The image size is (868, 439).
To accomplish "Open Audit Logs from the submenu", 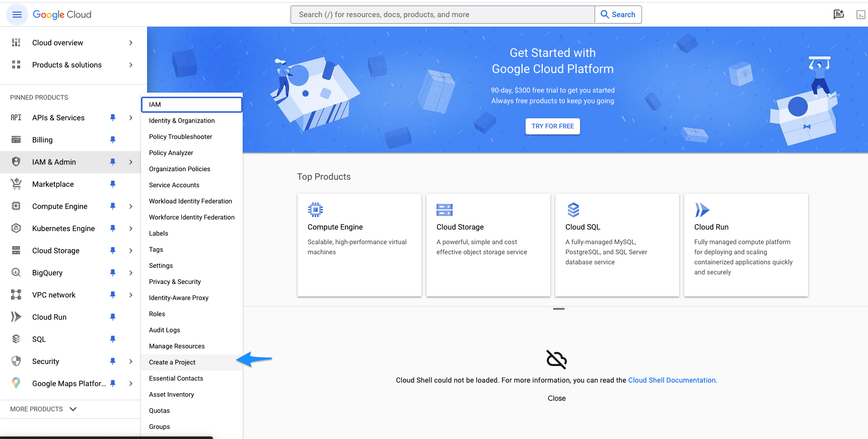I will point(191,330).
